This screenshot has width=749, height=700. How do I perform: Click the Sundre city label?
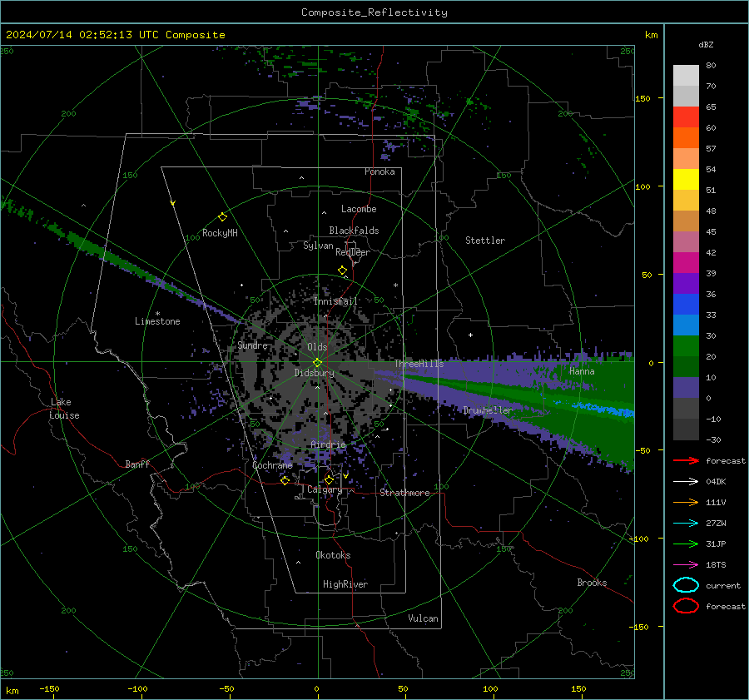252,345
